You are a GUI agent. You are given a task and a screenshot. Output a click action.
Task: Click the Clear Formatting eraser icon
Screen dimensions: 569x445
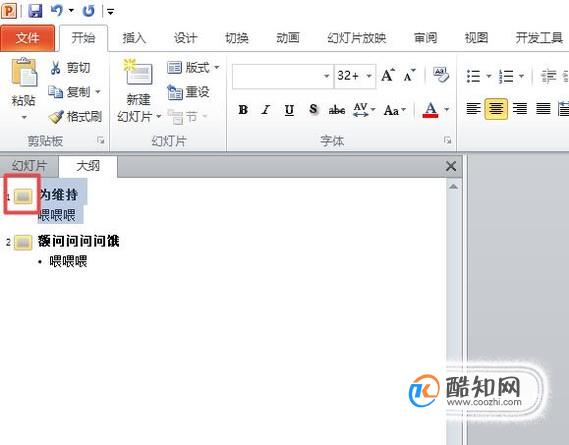pyautogui.click(x=441, y=75)
